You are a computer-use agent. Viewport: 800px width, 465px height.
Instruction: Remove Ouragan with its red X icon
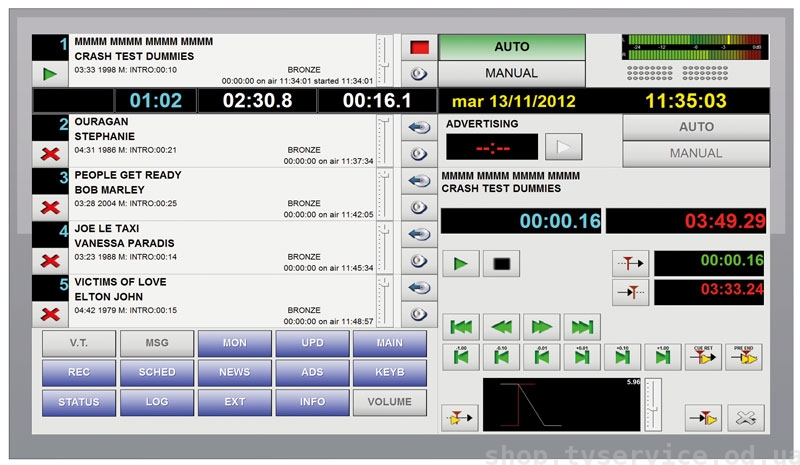(x=50, y=152)
